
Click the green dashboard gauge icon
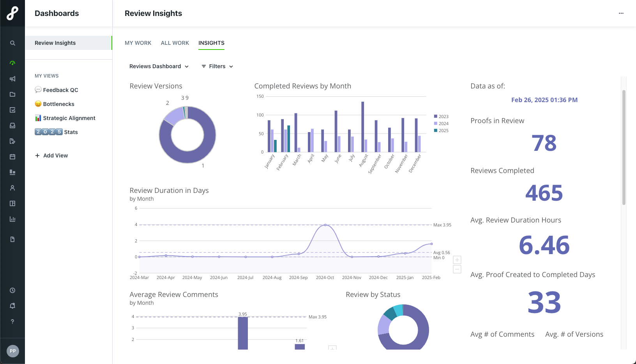coord(12,63)
